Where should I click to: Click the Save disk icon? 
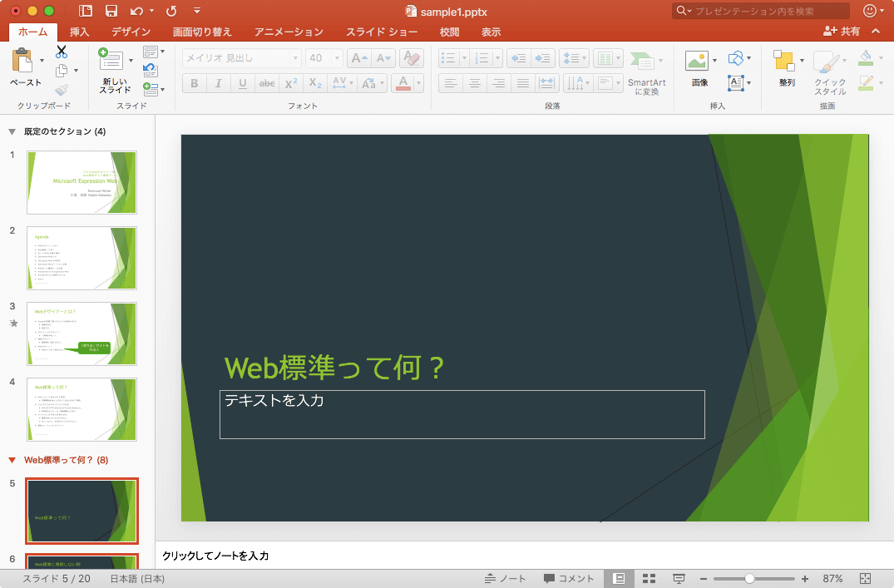pos(111,11)
